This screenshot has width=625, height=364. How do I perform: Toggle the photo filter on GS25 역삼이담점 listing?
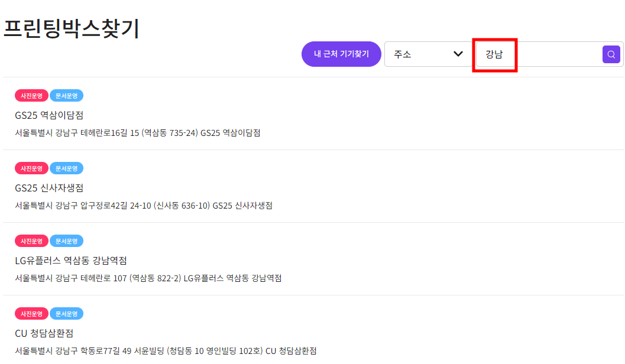tap(31, 95)
